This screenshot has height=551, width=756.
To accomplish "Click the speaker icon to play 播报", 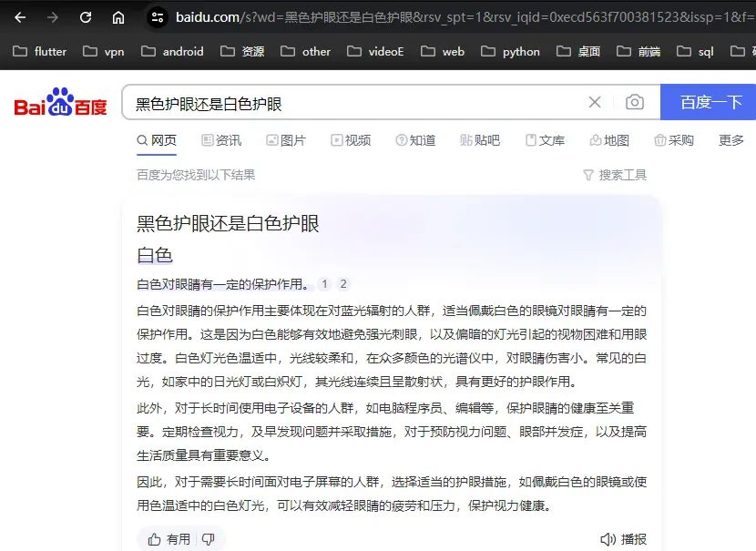I will pyautogui.click(x=608, y=538).
